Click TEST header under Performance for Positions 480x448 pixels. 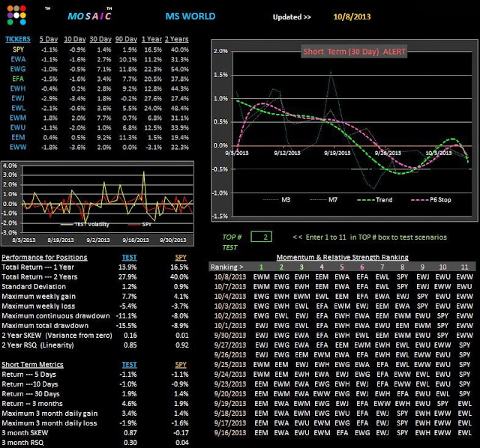130,258
